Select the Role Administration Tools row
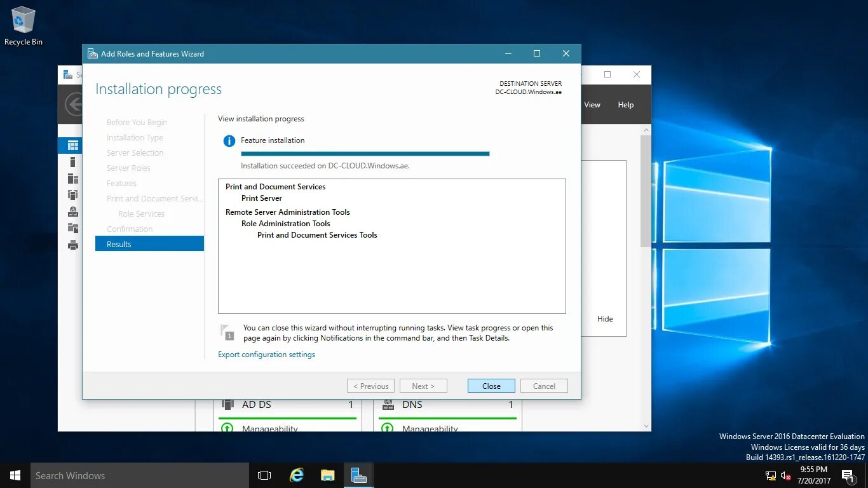 pyautogui.click(x=286, y=224)
